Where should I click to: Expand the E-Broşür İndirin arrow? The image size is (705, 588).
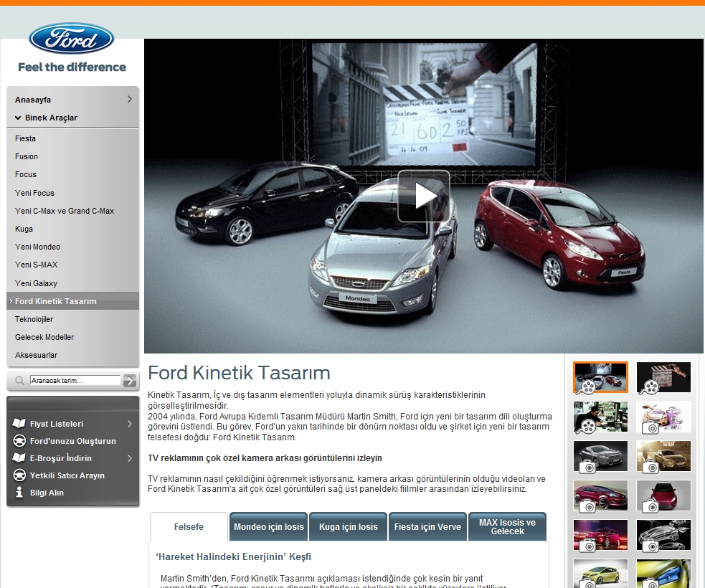pyautogui.click(x=130, y=458)
